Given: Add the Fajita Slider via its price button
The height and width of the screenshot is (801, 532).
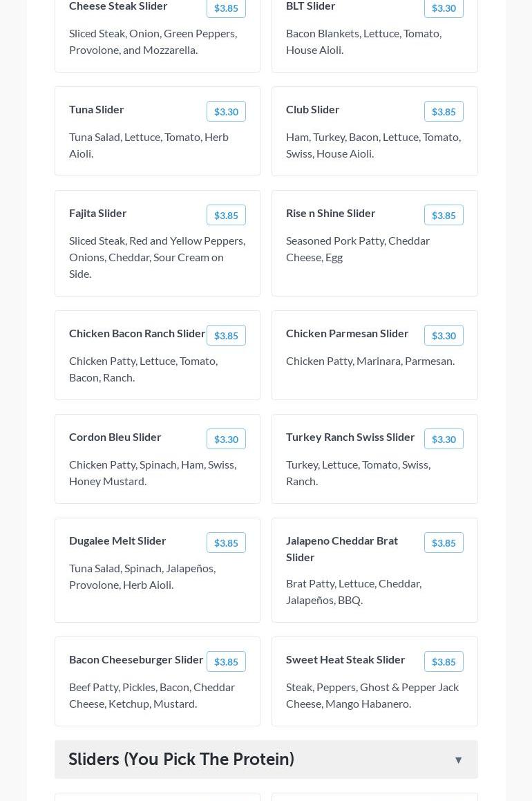Looking at the screenshot, I should 226,215.
